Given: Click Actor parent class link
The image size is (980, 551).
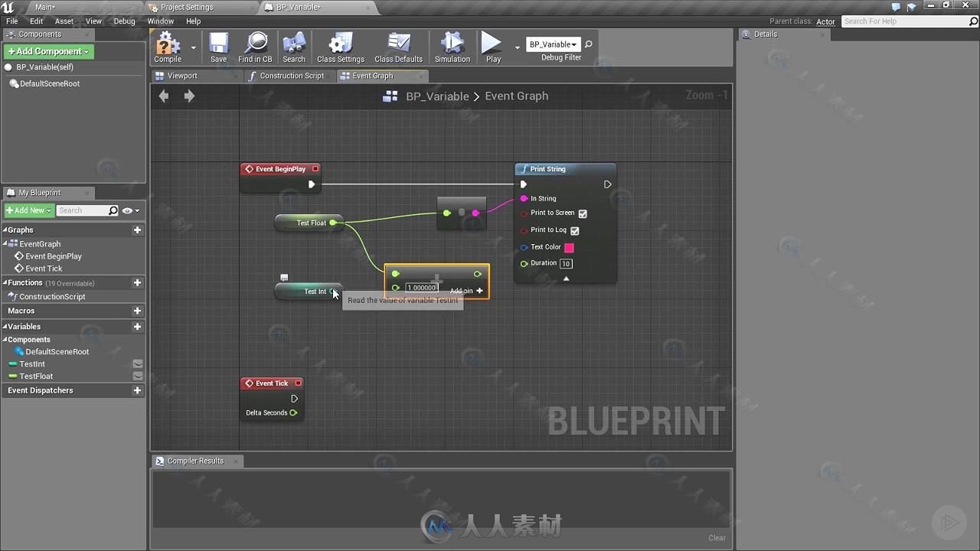Looking at the screenshot, I should 825,21.
